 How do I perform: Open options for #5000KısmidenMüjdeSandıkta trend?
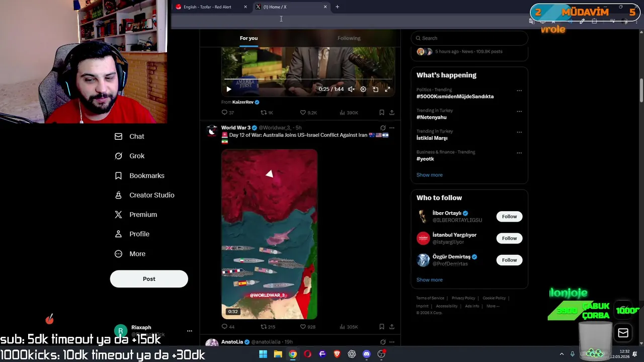click(519, 90)
